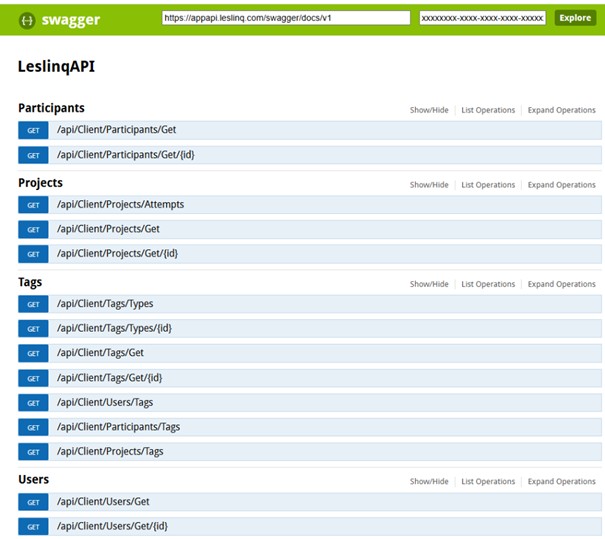Toggle Show/Hide for Participants section
Image resolution: width=605 pixels, height=539 pixels.
(x=429, y=110)
